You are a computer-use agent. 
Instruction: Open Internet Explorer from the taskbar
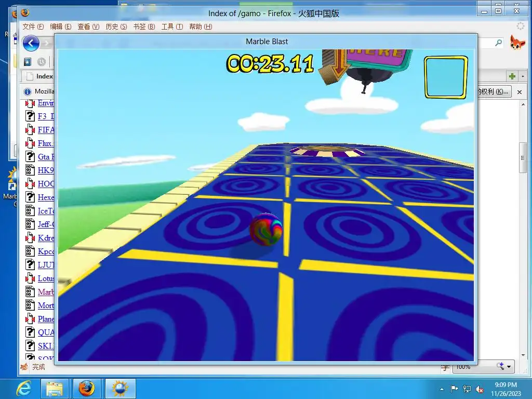click(x=23, y=389)
